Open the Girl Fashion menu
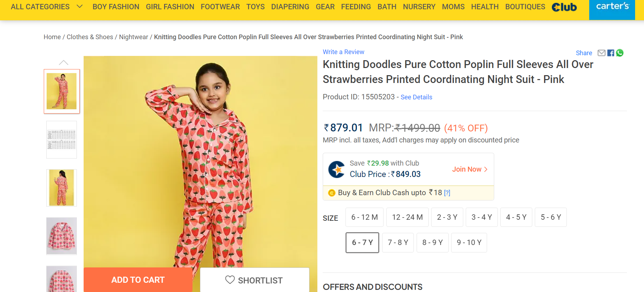644x292 pixels. [170, 7]
